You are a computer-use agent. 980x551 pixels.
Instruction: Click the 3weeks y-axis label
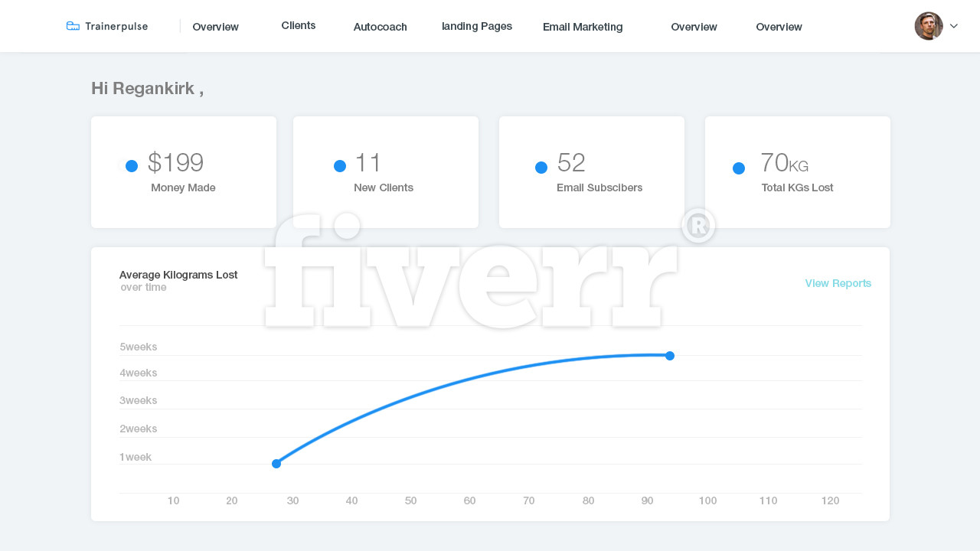[x=139, y=400]
